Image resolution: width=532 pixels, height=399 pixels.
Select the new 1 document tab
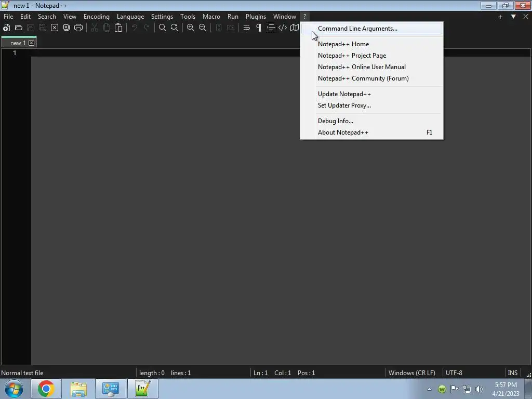click(x=19, y=43)
